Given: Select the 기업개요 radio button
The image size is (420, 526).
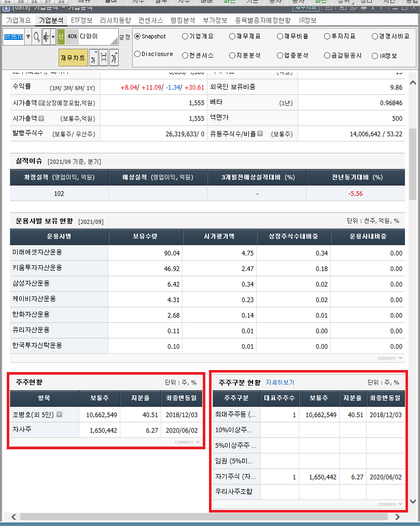Looking at the screenshot, I should (x=185, y=36).
